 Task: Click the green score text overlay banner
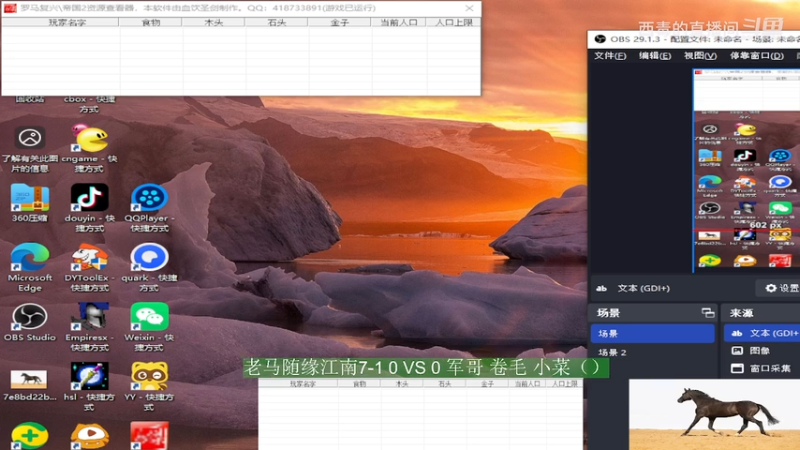[426, 367]
